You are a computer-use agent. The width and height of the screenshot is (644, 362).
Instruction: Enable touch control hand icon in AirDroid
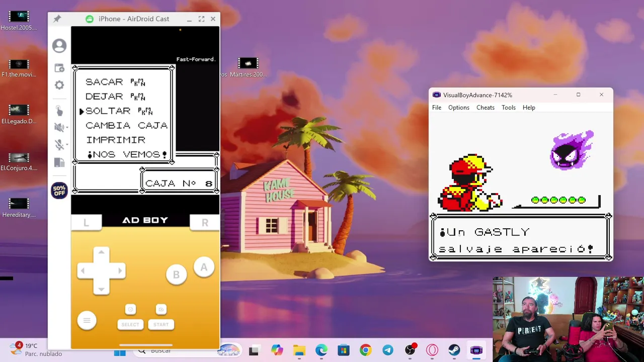59,111
